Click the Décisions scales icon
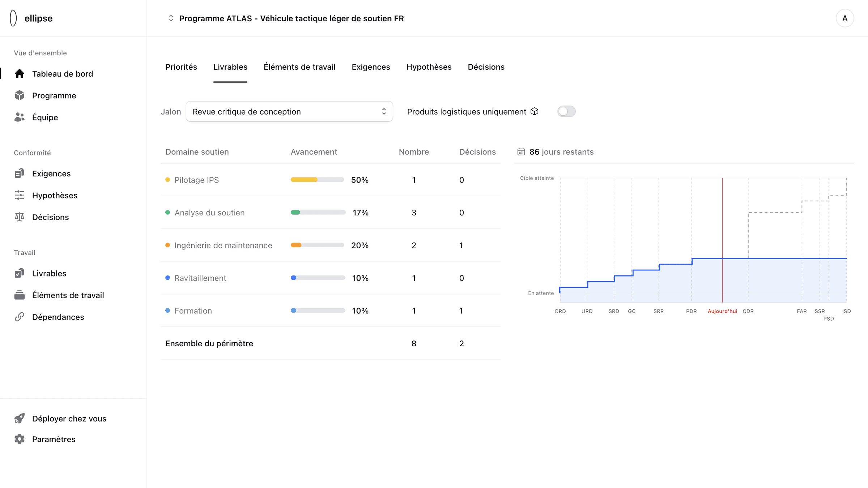 20,217
